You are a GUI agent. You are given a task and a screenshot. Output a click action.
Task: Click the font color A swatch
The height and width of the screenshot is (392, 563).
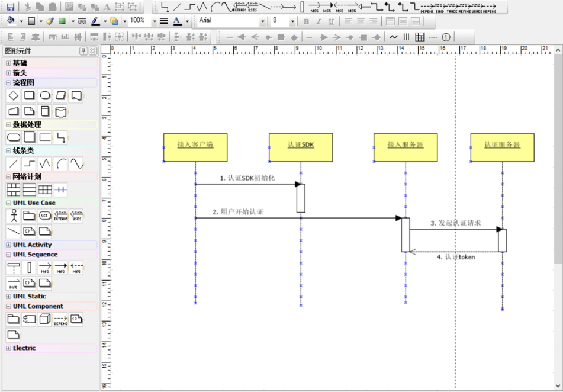[177, 21]
